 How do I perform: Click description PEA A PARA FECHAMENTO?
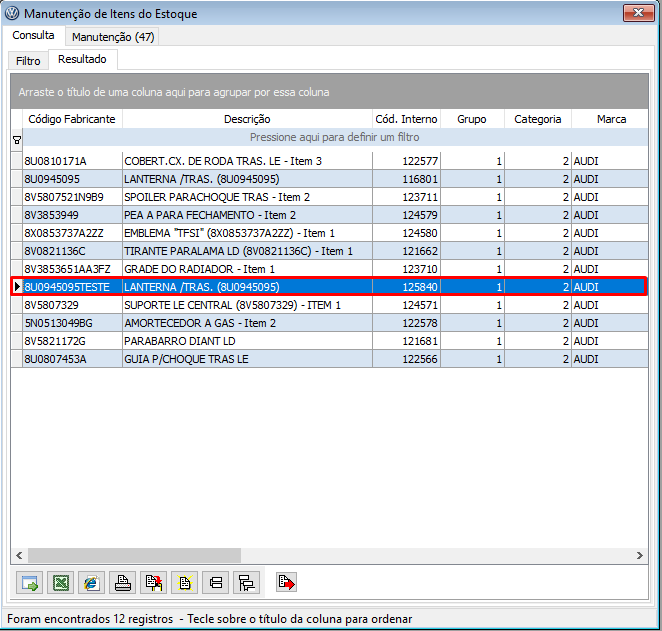pyautogui.click(x=247, y=215)
